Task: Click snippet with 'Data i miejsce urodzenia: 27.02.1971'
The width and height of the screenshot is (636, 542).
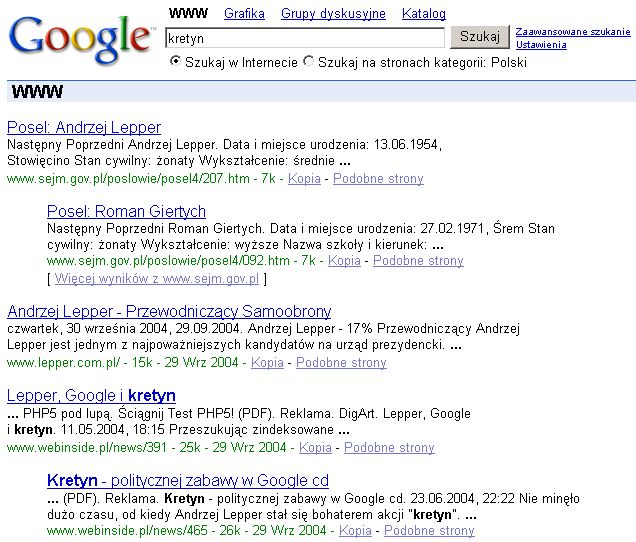Action: click(301, 237)
